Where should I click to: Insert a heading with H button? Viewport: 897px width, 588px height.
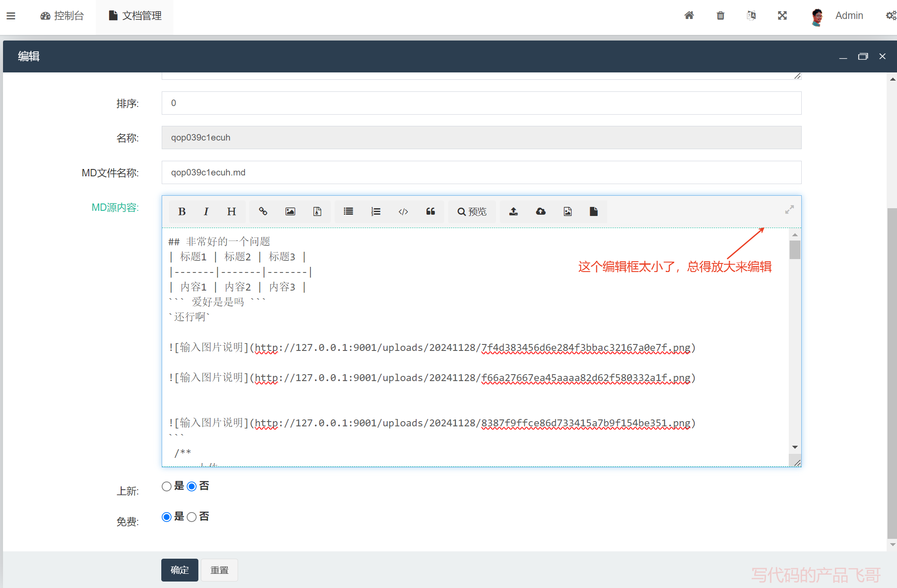point(232,212)
